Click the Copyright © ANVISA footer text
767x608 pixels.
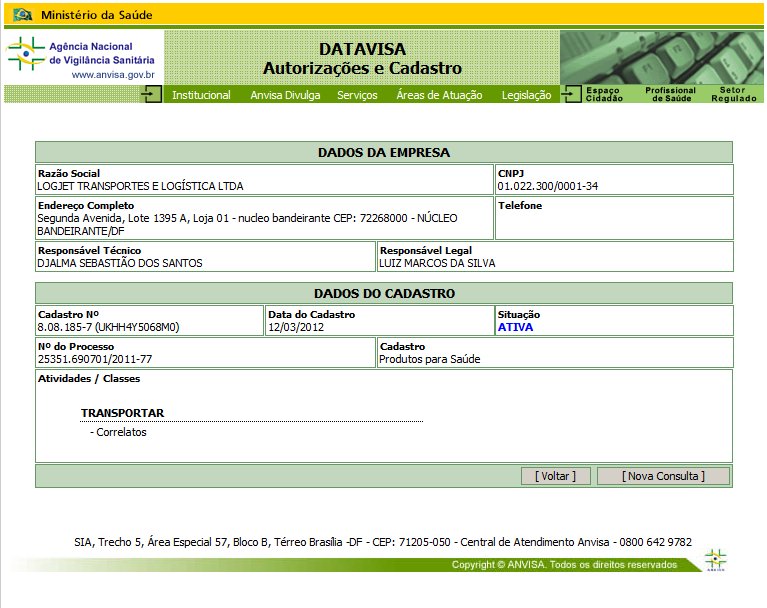564,564
